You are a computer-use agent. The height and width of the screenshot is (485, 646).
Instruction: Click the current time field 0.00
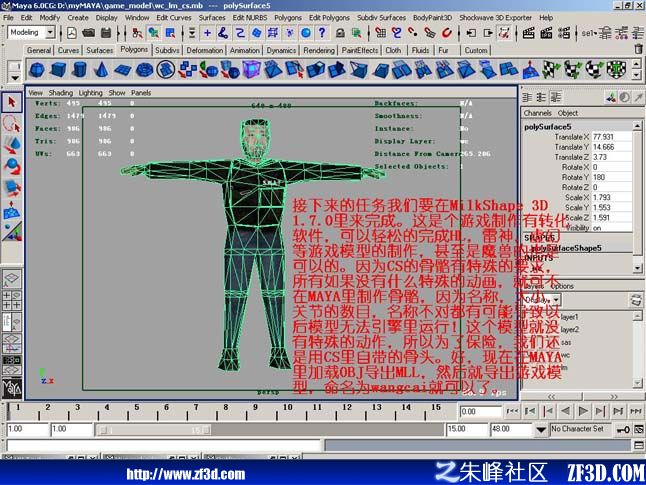point(480,411)
